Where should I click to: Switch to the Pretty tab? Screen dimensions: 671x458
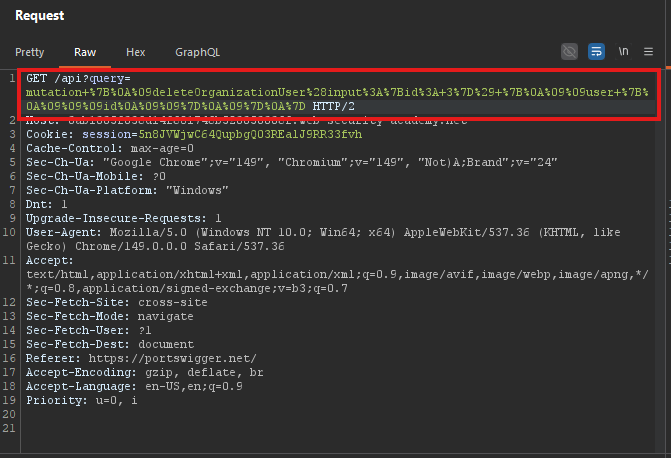(x=30, y=52)
